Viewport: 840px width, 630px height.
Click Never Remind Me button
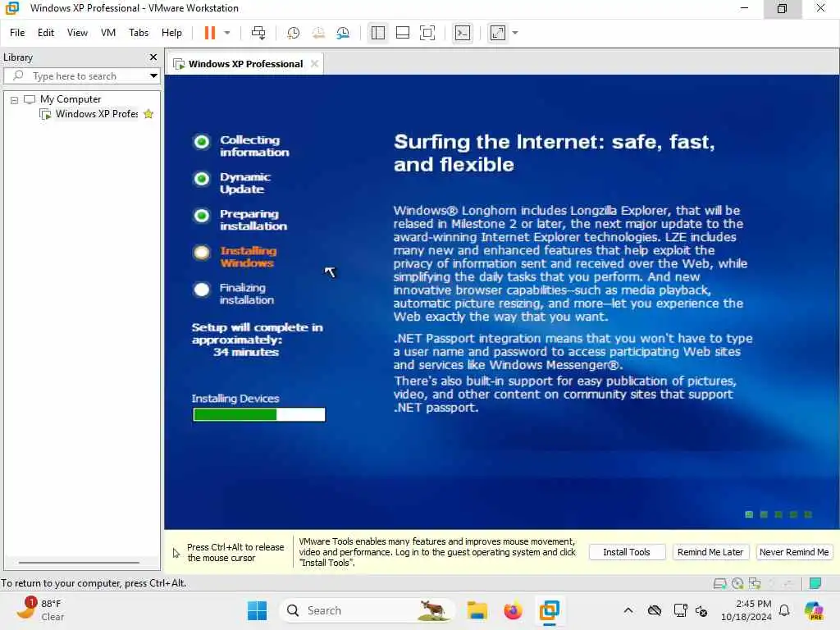pos(794,552)
